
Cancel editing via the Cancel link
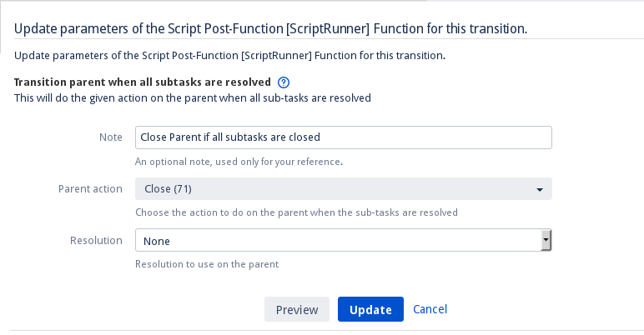coord(430,309)
